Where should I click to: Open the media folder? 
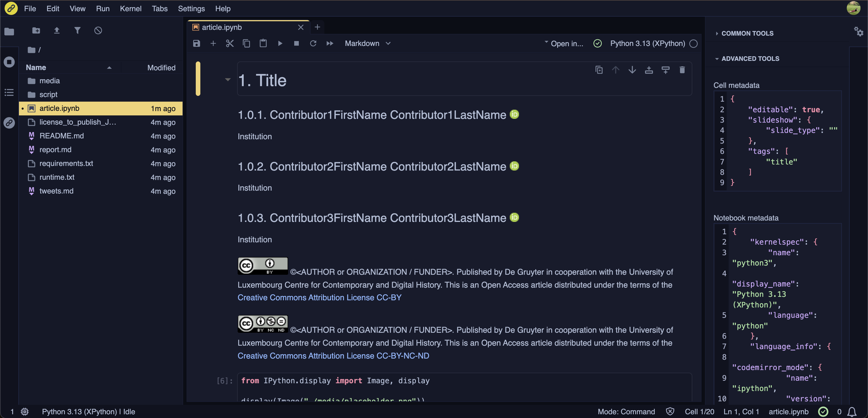pyautogui.click(x=100, y=81)
